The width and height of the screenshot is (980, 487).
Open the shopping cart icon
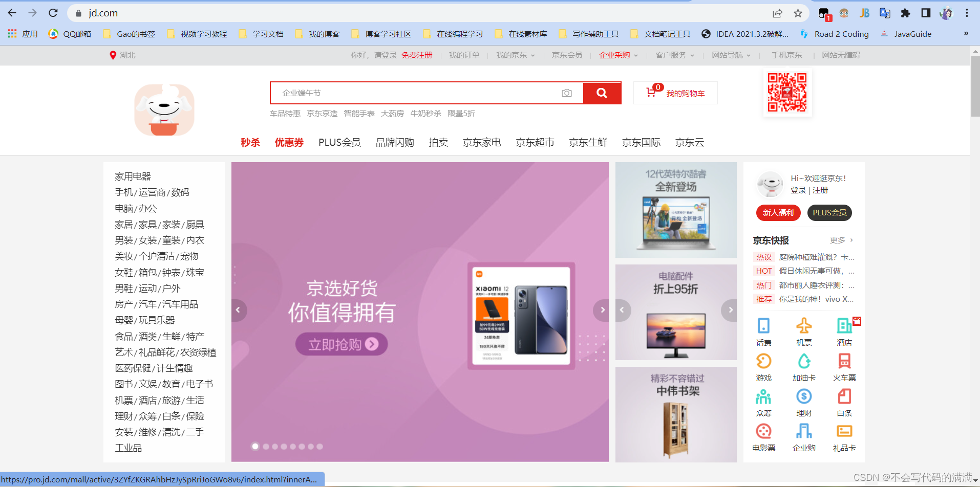point(651,93)
